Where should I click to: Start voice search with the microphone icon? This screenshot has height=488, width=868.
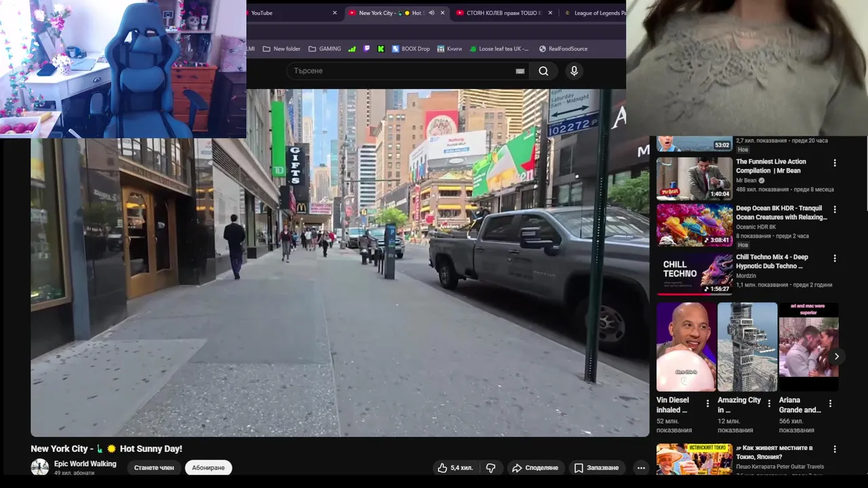point(574,71)
